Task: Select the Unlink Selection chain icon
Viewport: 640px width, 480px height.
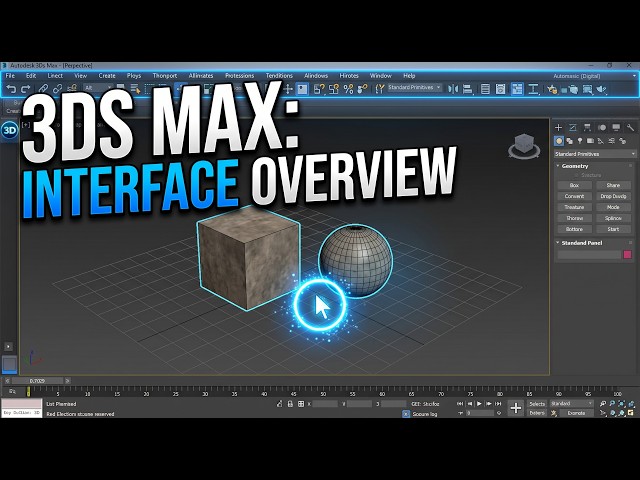Action: pos(57,89)
